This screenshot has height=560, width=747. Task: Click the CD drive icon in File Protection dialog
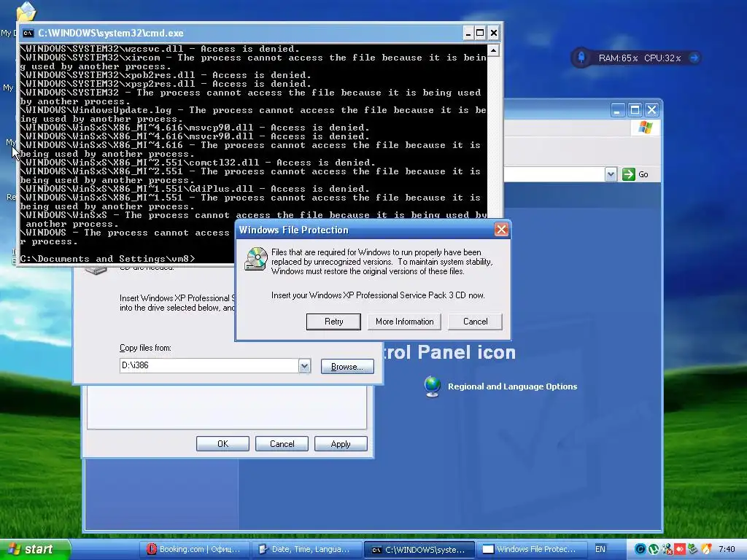tap(256, 259)
